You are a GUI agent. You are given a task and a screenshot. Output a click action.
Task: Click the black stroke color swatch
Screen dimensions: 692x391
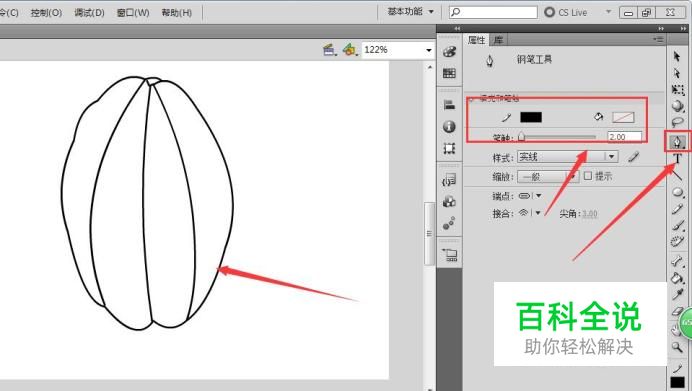coord(531,117)
